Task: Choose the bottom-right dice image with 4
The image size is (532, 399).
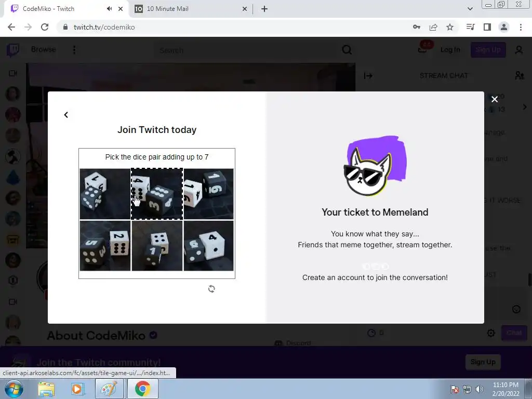Action: (209, 246)
